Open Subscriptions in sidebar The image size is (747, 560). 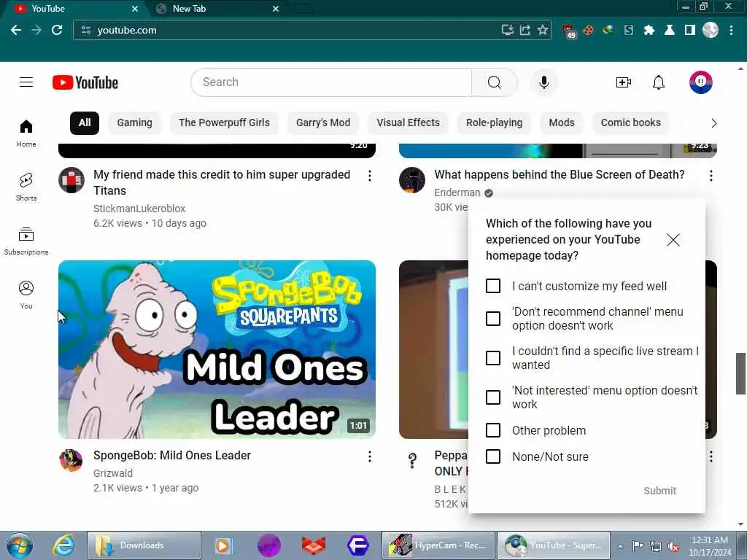(26, 241)
